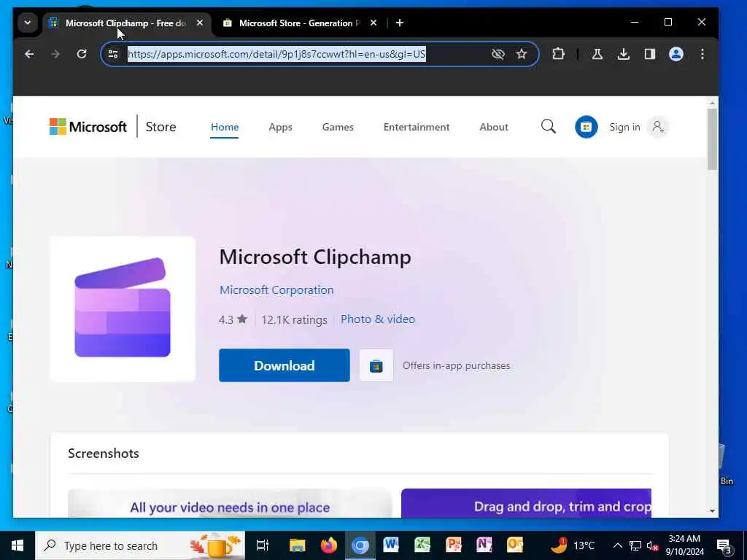Open Chrome three-dot menu
The image size is (747, 560).
[x=703, y=54]
